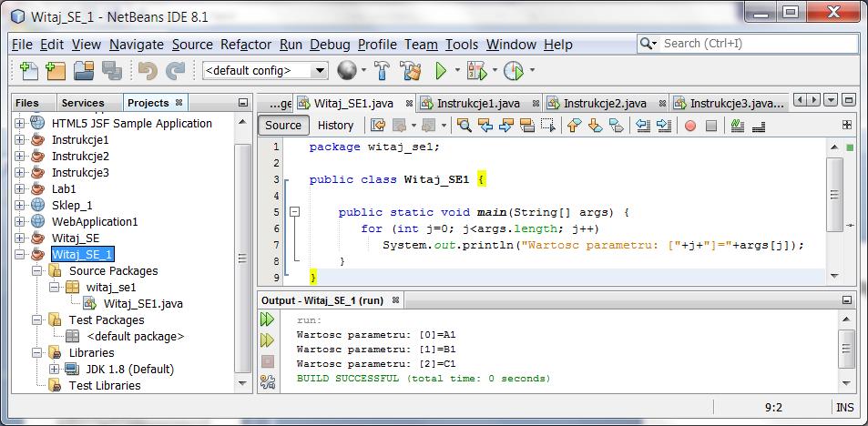
Task: Click the Output panel scrollbar thumb
Action: (846, 350)
